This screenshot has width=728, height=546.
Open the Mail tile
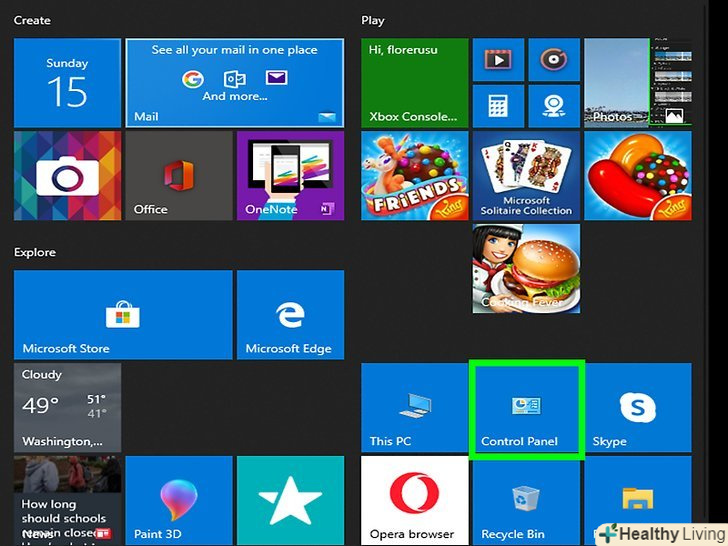click(234, 83)
